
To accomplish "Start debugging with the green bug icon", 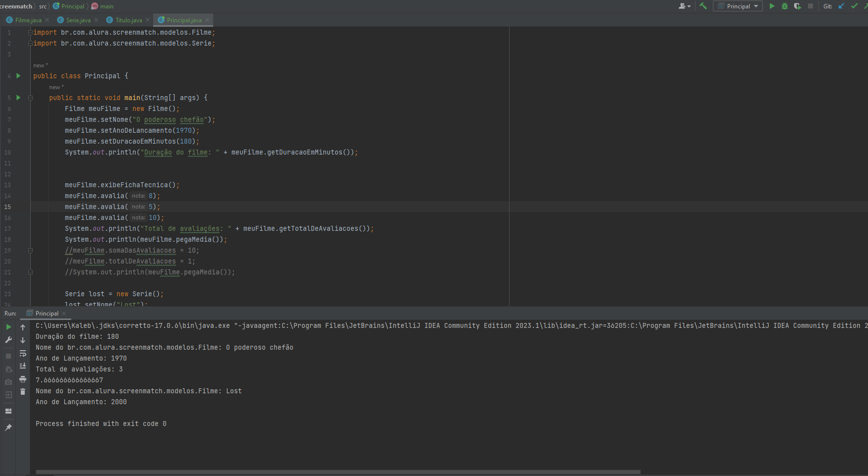I will click(x=785, y=6).
